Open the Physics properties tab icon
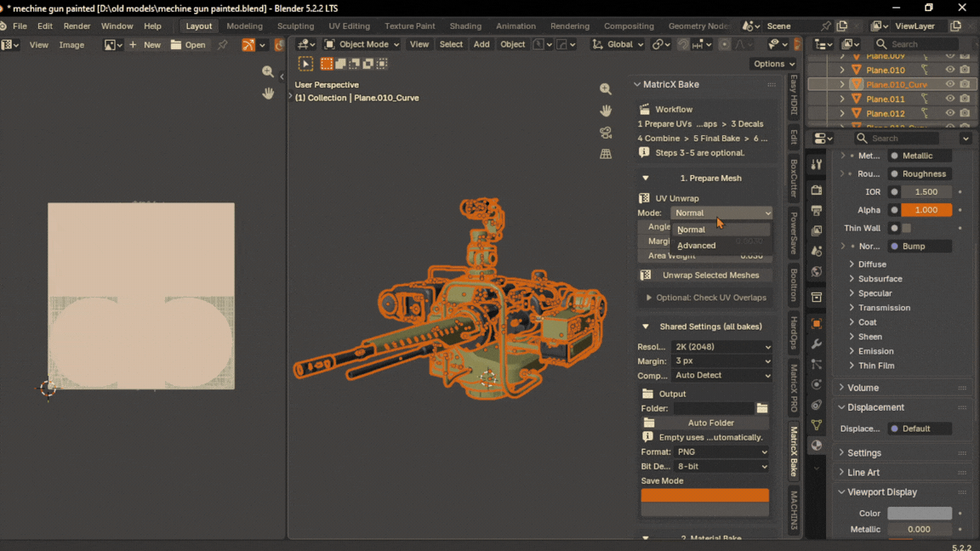Screen dimensions: 980x551 (817, 384)
